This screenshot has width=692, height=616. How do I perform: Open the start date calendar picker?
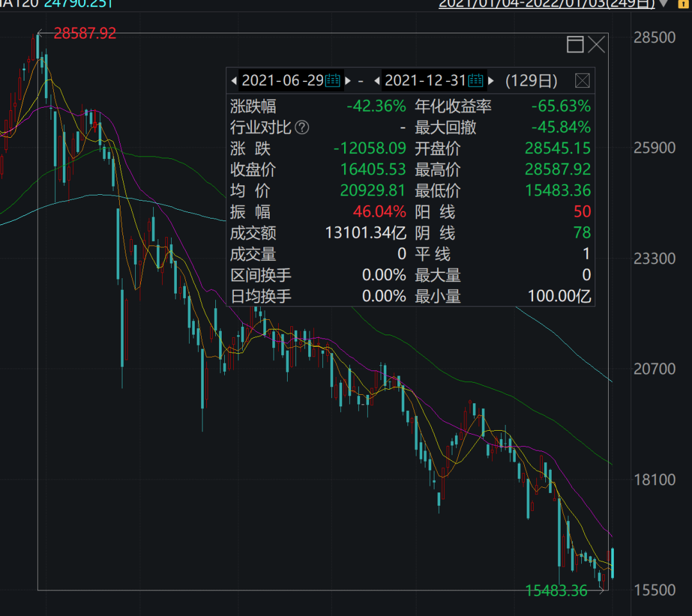coord(333,80)
